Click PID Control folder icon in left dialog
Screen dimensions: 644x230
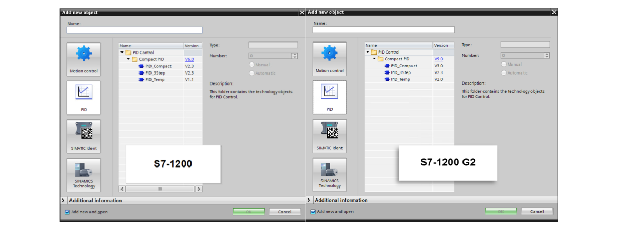[x=128, y=53]
